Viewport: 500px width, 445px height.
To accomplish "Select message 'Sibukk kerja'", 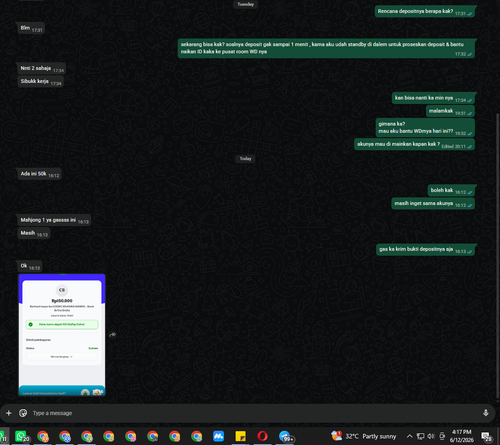I will pos(40,82).
